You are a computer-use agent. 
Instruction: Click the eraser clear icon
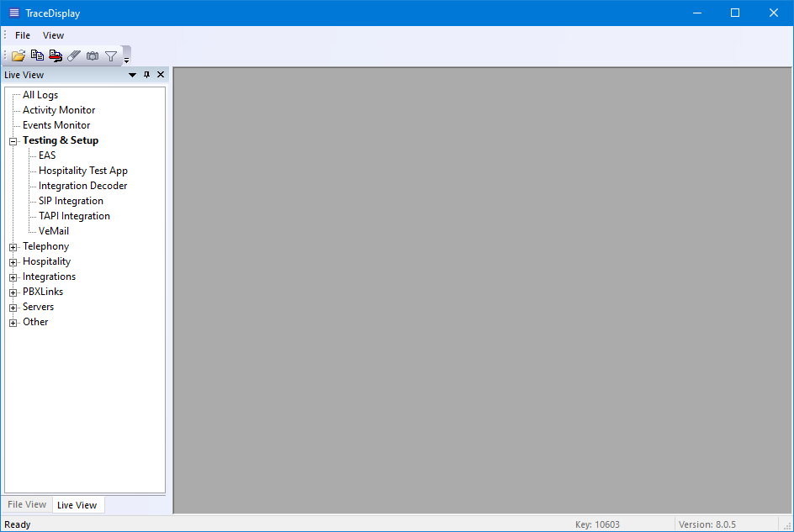coord(74,55)
